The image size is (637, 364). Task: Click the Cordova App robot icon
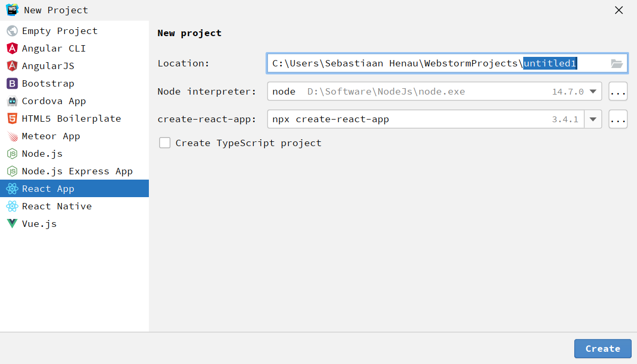[12, 101]
